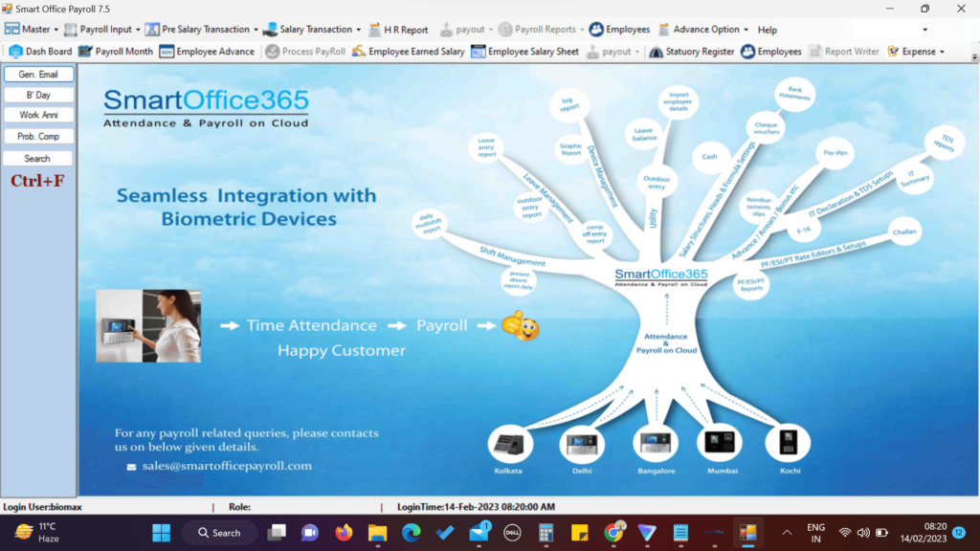Click the Gen. Email button
This screenshot has width=980, height=551.
click(x=38, y=75)
